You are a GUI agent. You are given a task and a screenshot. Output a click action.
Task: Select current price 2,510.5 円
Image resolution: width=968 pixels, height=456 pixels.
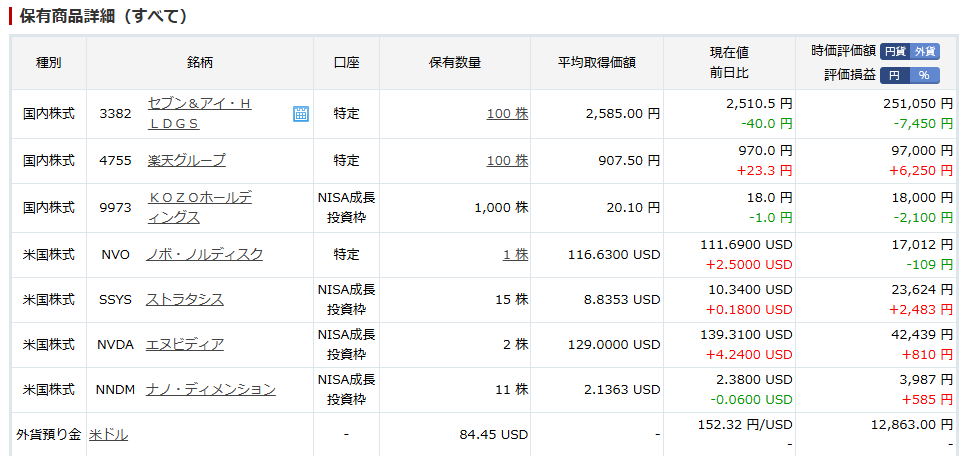pyautogui.click(x=759, y=102)
